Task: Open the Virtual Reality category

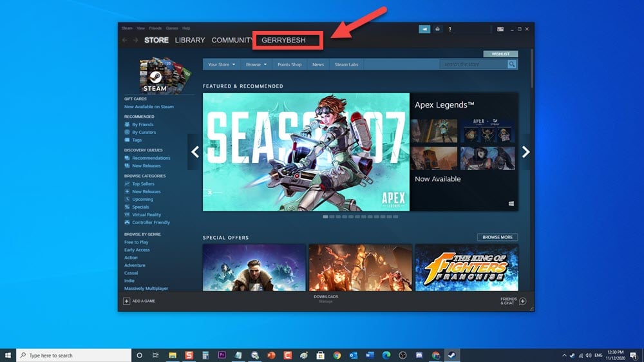Action: coord(146,214)
